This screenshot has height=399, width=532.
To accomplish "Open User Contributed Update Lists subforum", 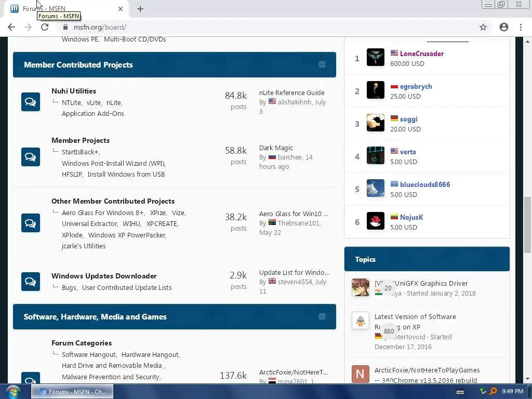I will [127, 287].
